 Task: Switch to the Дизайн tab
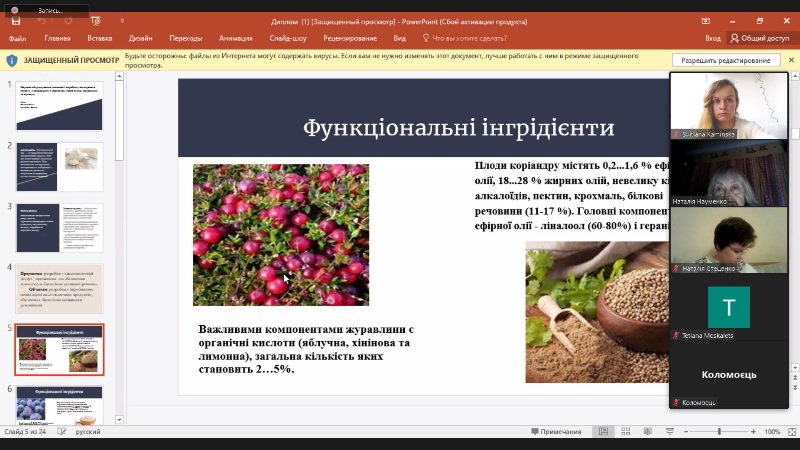click(140, 38)
